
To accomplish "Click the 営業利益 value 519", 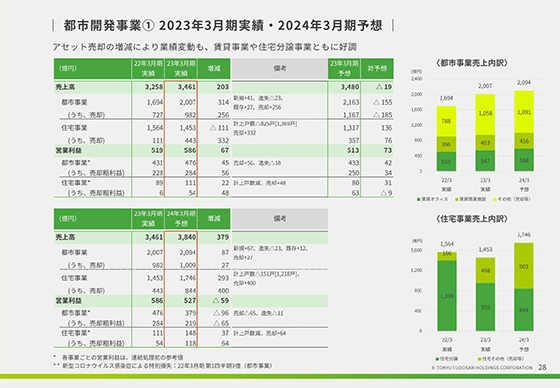I will click(157, 150).
